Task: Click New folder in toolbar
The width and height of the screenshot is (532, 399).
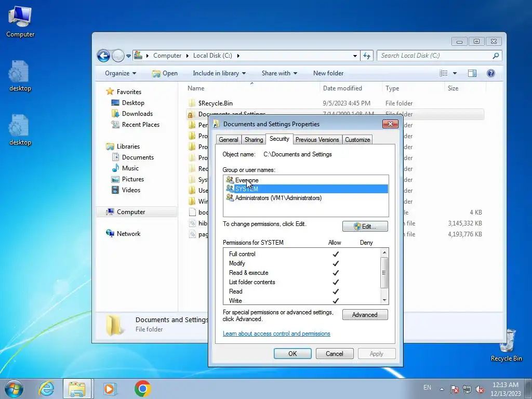Action: [x=328, y=73]
